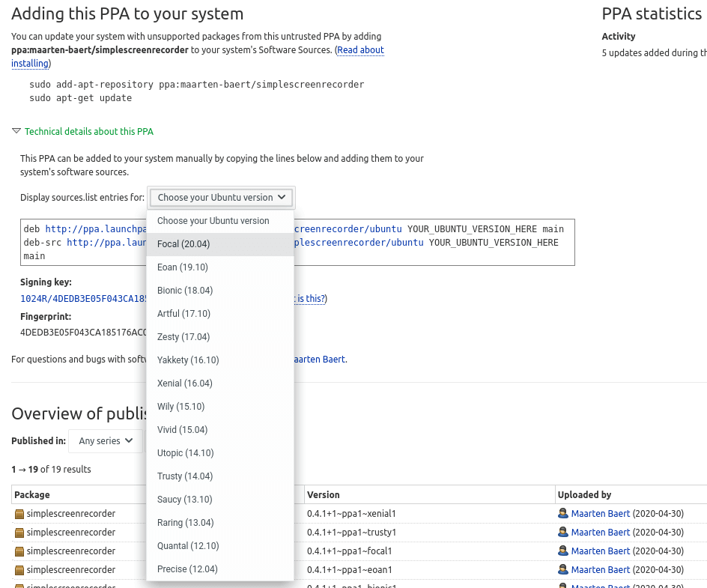Click package icon in the focal1 row
The height and width of the screenshot is (588, 707).
pyautogui.click(x=19, y=551)
